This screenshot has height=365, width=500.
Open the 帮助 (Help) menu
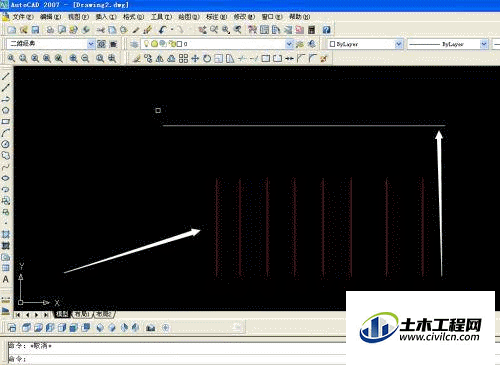pyautogui.click(x=299, y=17)
